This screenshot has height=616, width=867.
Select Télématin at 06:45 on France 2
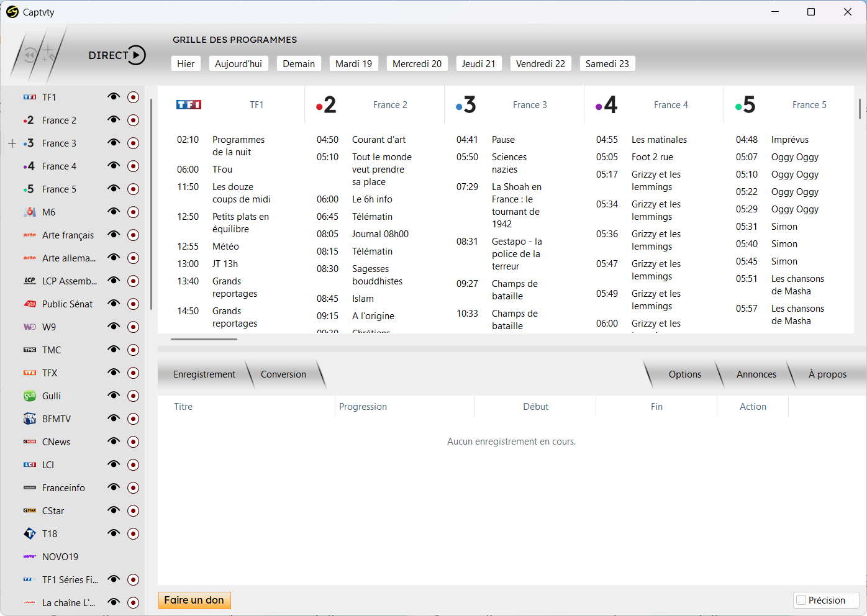[372, 217]
